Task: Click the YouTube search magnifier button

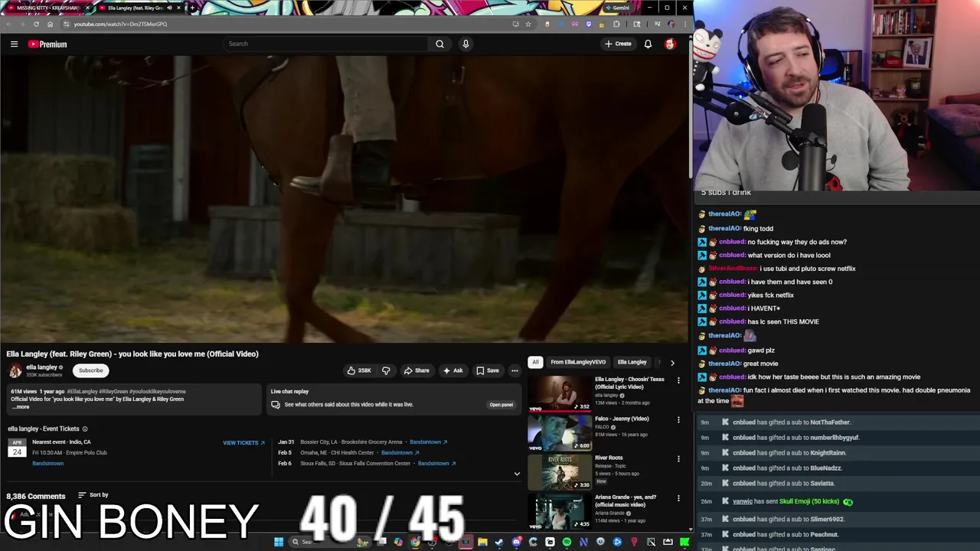Action: (439, 44)
